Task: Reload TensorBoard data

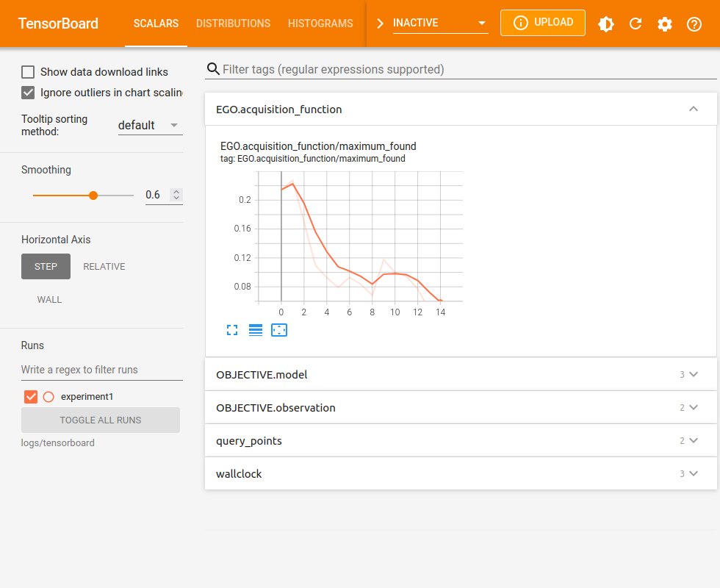Action: 636,24
